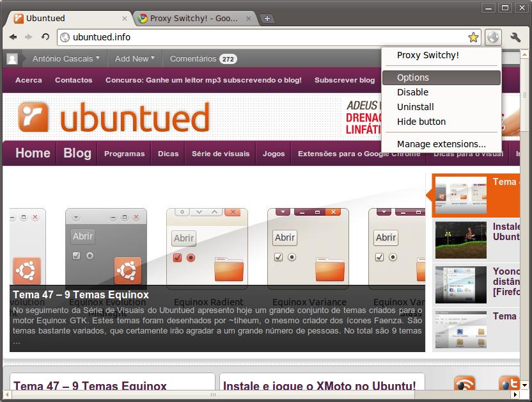
Task: Select Options in extension menu
Action: [441, 77]
